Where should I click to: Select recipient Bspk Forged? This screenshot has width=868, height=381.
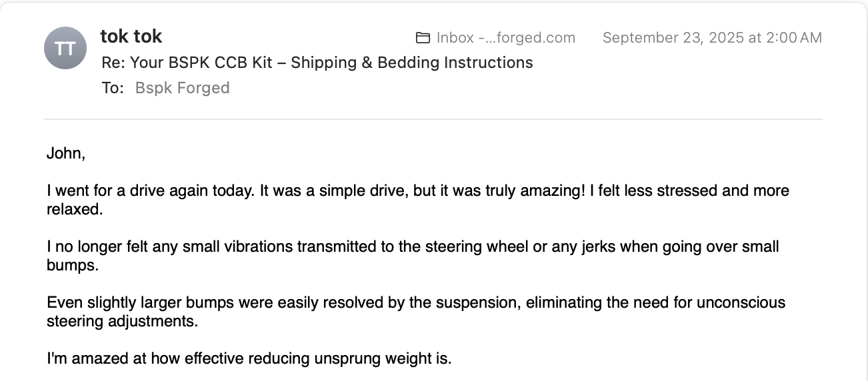pyautogui.click(x=182, y=88)
